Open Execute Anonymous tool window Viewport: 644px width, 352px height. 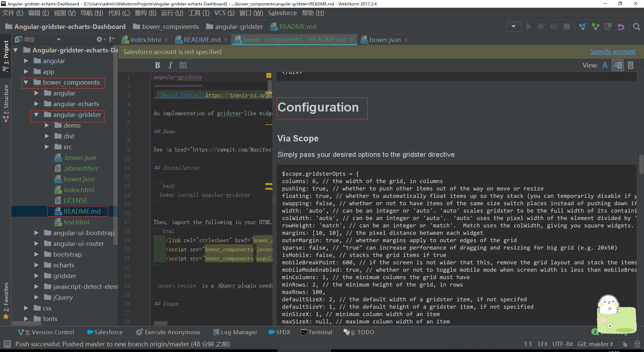pos(168,332)
